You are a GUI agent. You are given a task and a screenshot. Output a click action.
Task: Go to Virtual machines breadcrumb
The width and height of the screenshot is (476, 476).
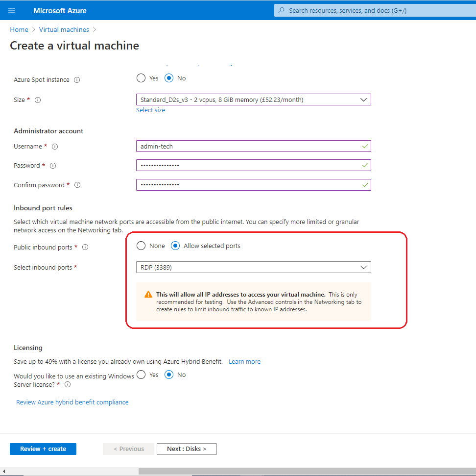click(x=64, y=29)
